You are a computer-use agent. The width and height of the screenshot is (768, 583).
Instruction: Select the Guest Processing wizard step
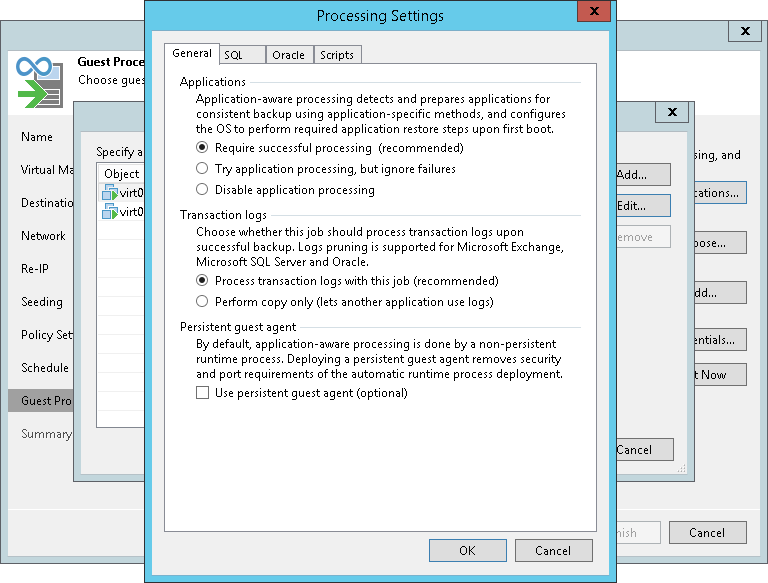pyautogui.click(x=41, y=400)
